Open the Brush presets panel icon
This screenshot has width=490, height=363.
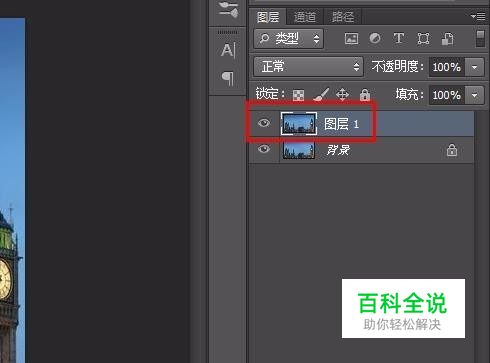coord(229,9)
